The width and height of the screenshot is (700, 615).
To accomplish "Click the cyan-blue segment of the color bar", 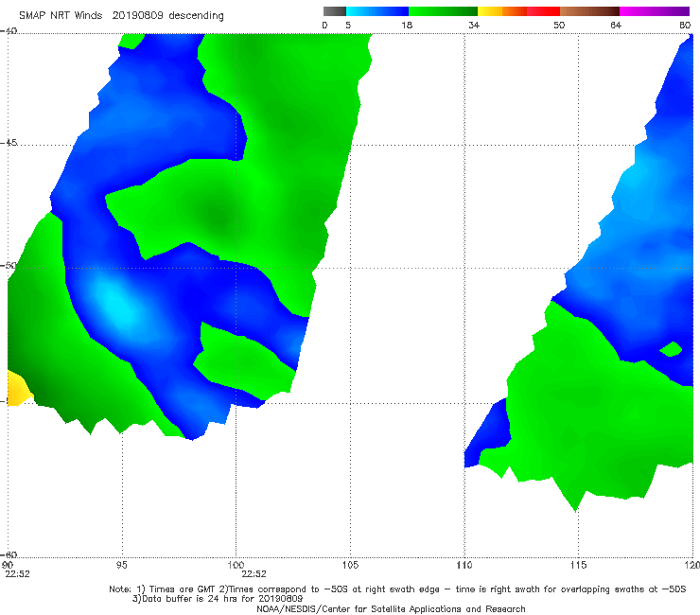I will click(x=377, y=11).
